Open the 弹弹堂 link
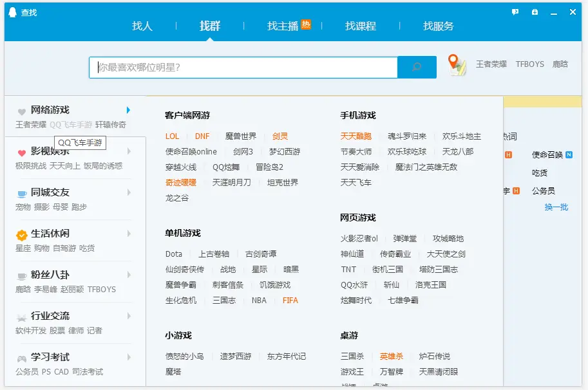 405,239
